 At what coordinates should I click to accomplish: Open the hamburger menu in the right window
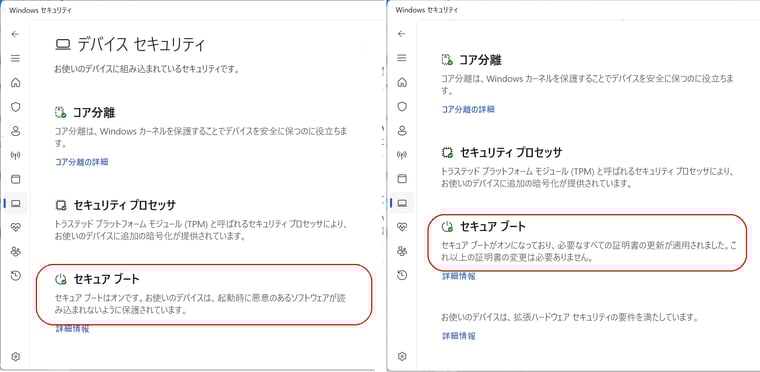(x=401, y=58)
